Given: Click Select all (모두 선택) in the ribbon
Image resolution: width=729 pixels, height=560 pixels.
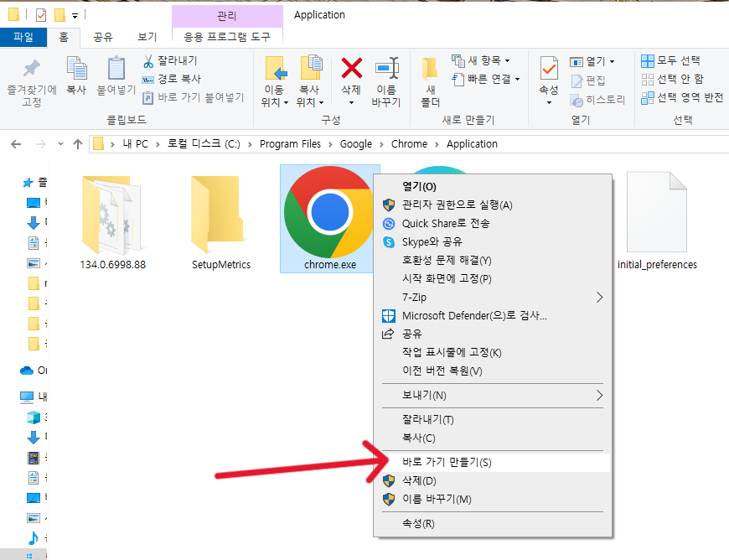Looking at the screenshot, I should (x=670, y=60).
